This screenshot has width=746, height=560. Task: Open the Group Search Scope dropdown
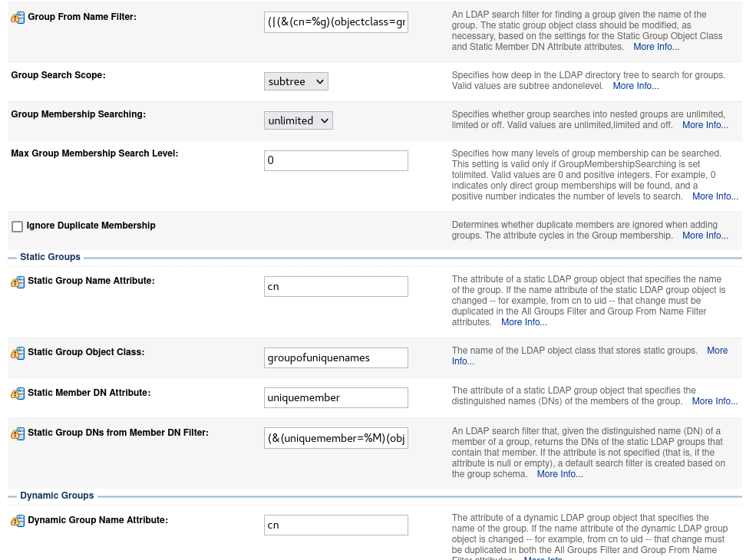coord(295,81)
